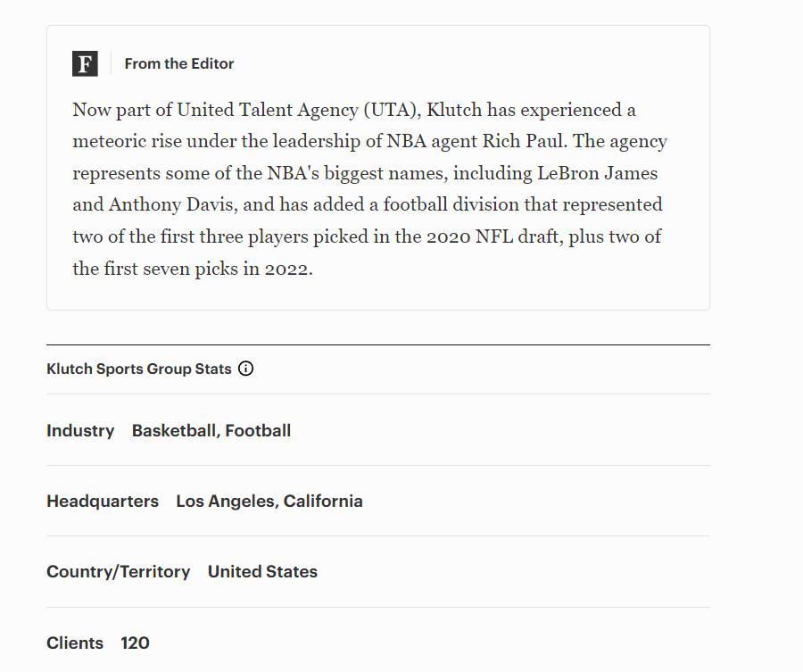Click the info icon beside Klutch Stats
803x672 pixels.
tap(246, 369)
